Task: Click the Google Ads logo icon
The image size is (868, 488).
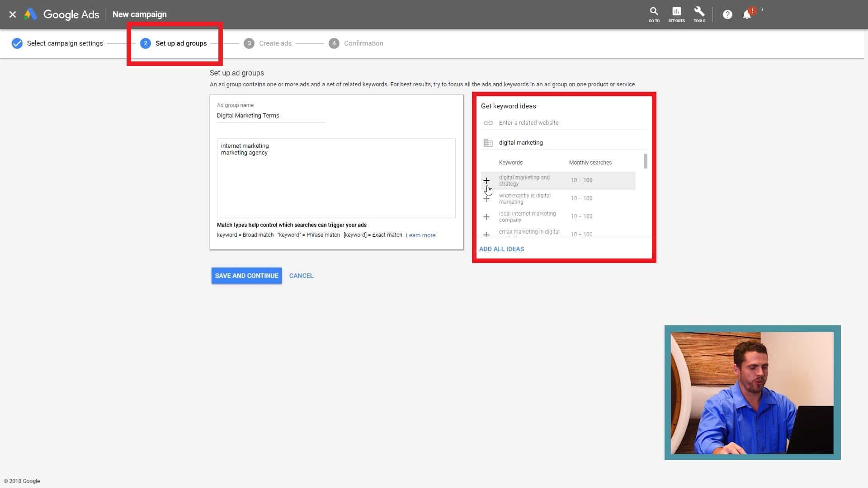Action: pos(31,14)
